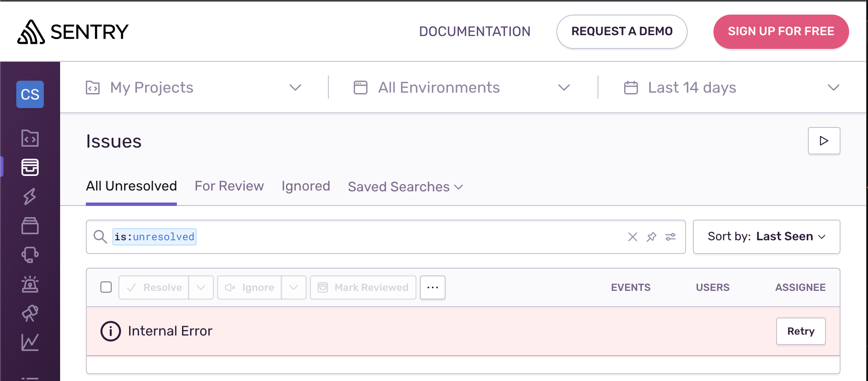Click the magnifier search icon
The height and width of the screenshot is (381, 868).
click(x=100, y=237)
